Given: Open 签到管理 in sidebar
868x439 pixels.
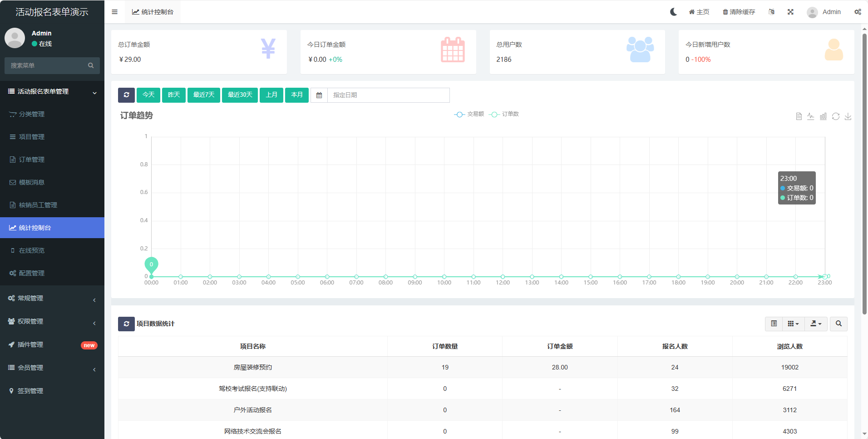Looking at the screenshot, I should coord(52,391).
